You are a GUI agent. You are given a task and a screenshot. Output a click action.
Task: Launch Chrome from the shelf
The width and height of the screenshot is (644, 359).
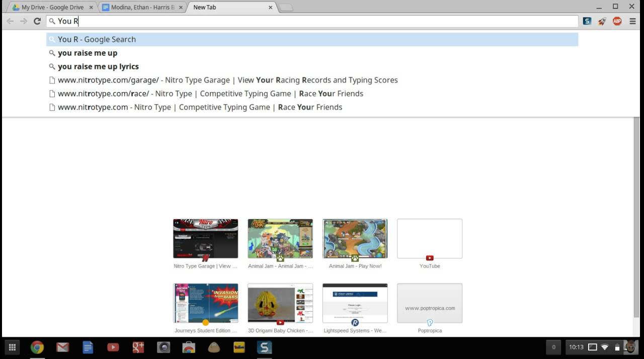point(37,347)
